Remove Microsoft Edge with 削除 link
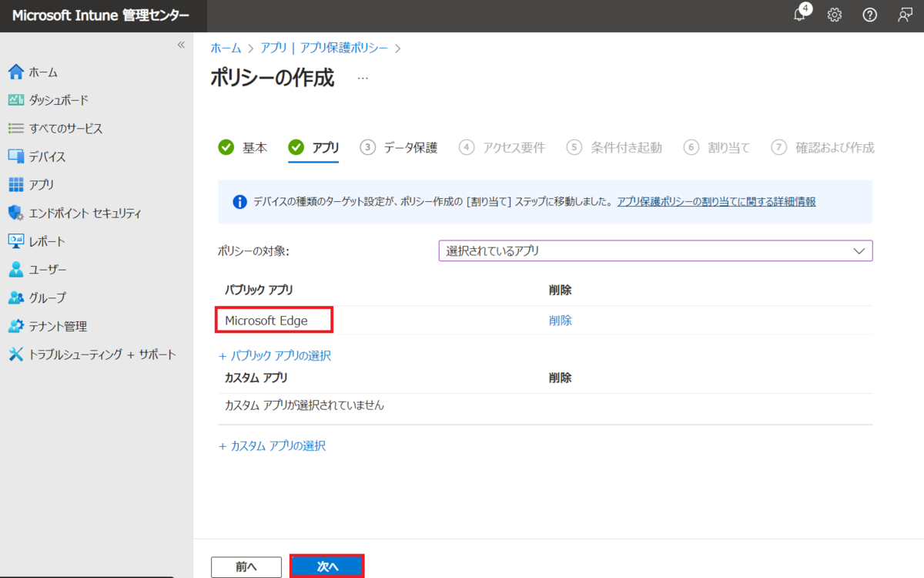Viewport: 924px width, 578px height. click(x=561, y=321)
